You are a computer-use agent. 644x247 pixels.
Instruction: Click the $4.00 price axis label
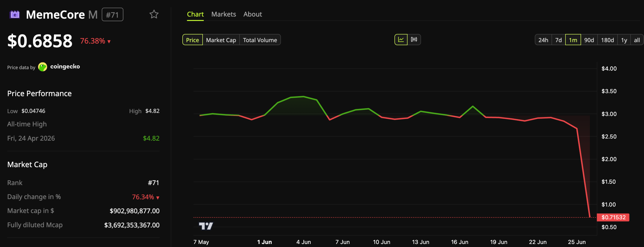pyautogui.click(x=609, y=69)
